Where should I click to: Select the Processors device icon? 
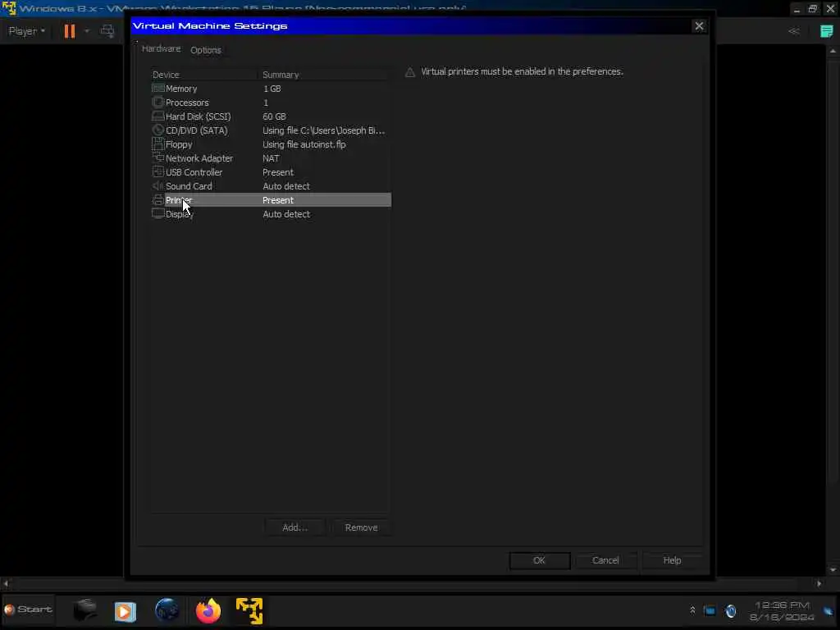coord(158,103)
